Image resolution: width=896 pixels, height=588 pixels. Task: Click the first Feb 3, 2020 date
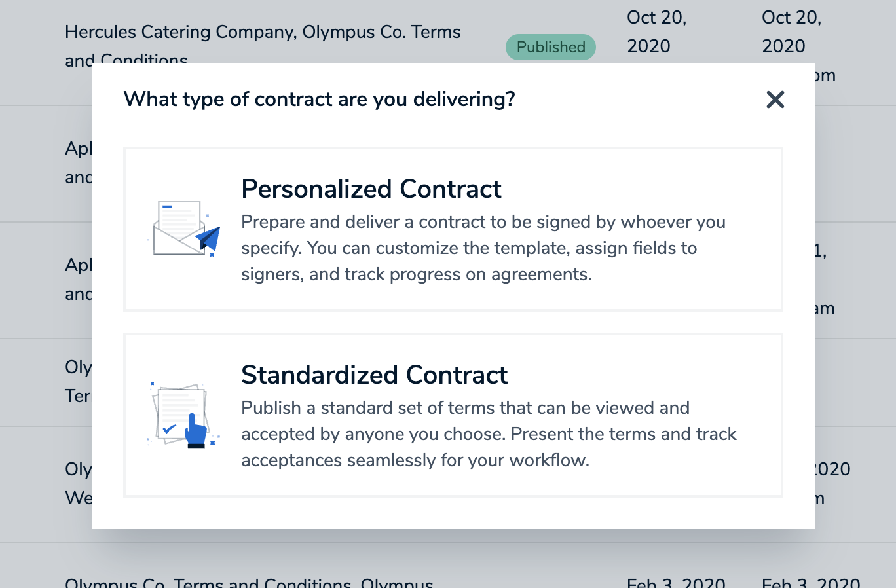(x=676, y=582)
